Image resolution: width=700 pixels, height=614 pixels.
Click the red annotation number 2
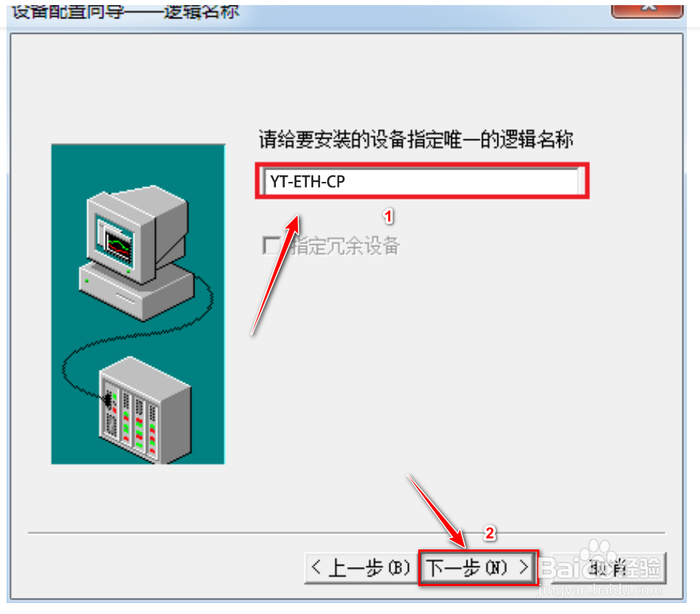(489, 533)
